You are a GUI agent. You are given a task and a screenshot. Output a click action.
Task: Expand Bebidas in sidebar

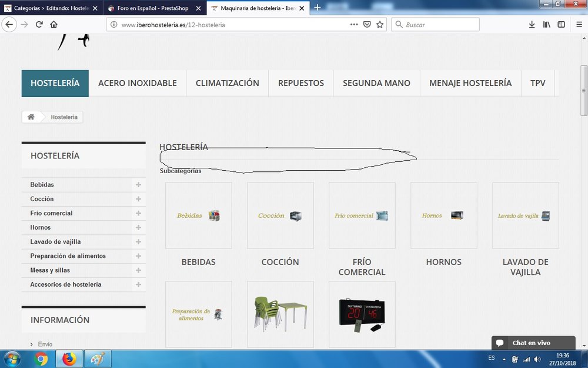click(138, 185)
